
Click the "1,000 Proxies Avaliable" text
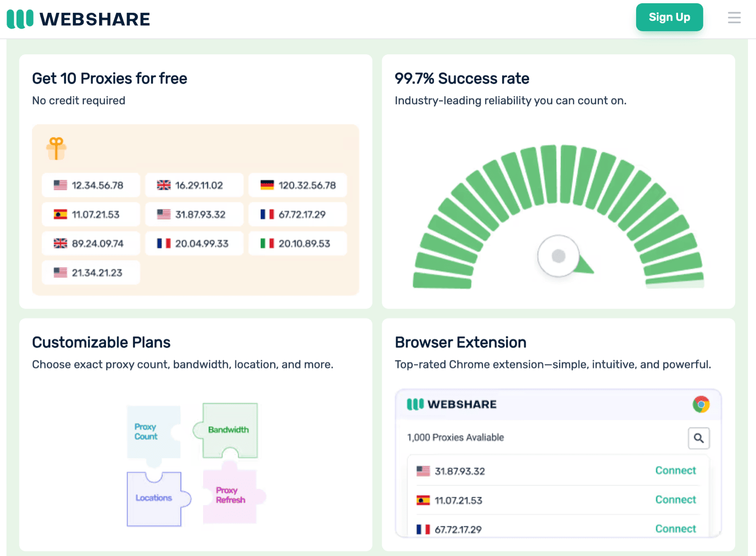(x=455, y=437)
